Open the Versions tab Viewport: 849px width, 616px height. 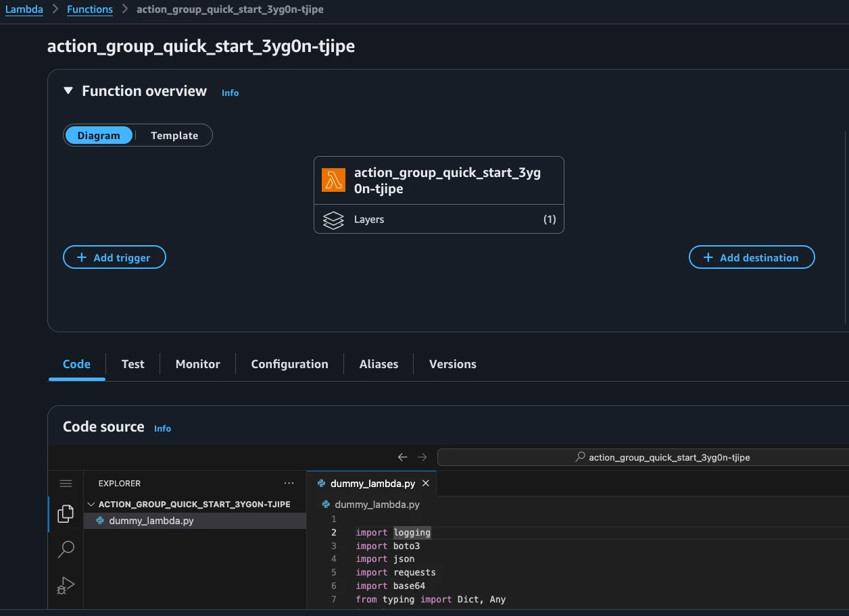click(x=453, y=364)
